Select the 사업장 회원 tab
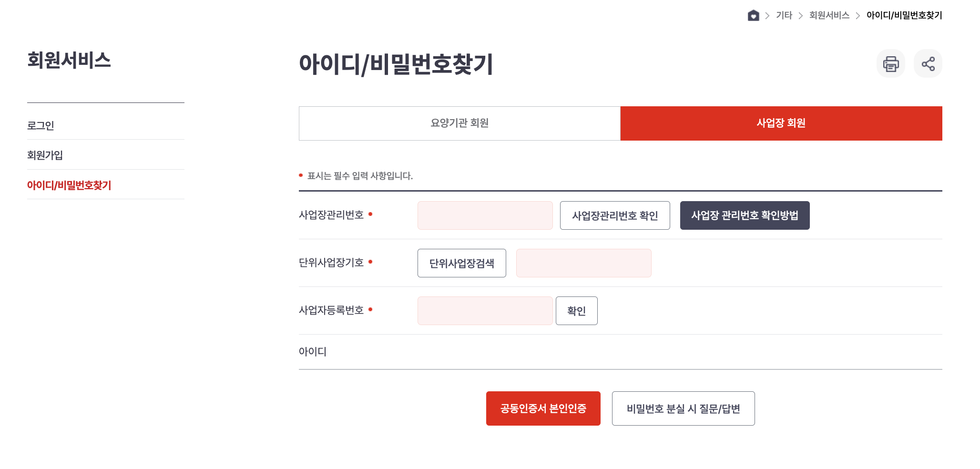This screenshot has height=469, width=980. (781, 123)
